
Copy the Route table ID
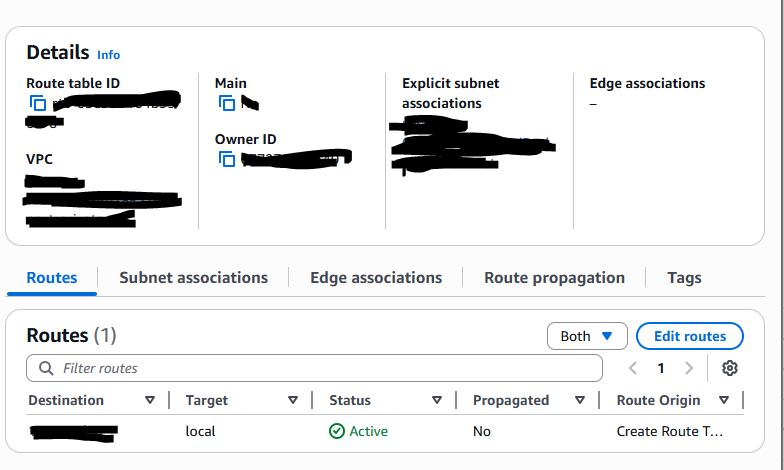pos(38,103)
